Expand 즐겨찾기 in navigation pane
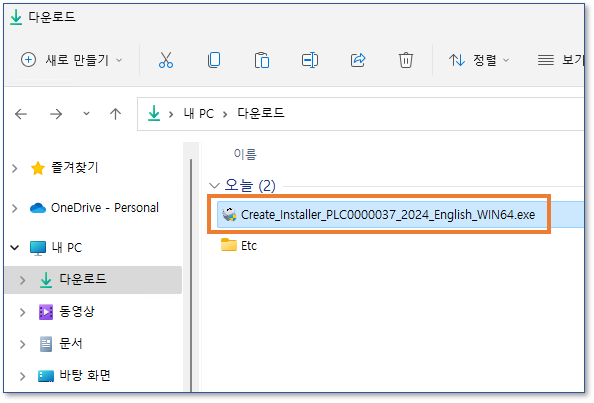 pyautogui.click(x=14, y=168)
